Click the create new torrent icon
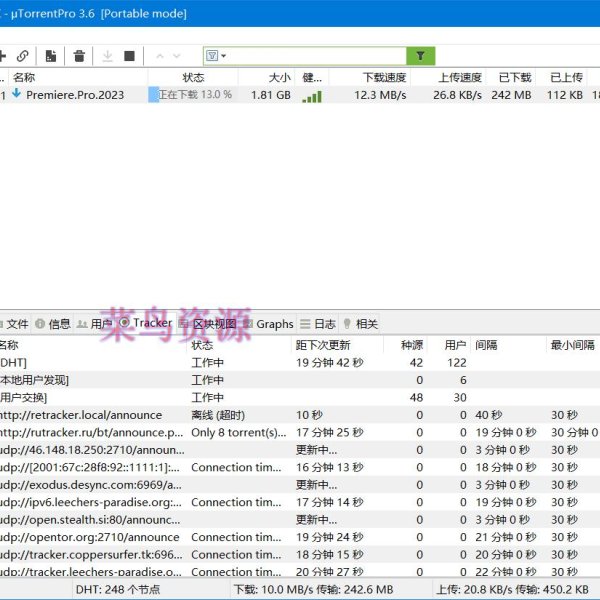The height and width of the screenshot is (600, 600). point(51,56)
